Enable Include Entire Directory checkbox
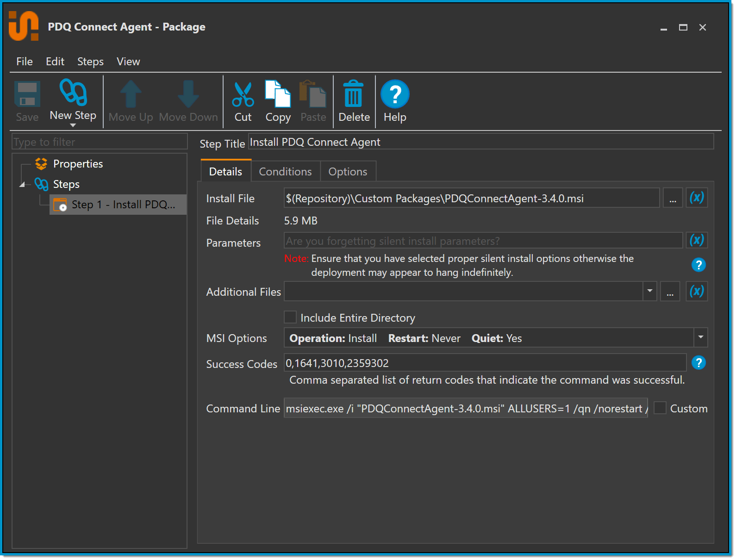This screenshot has width=736, height=560. [290, 317]
